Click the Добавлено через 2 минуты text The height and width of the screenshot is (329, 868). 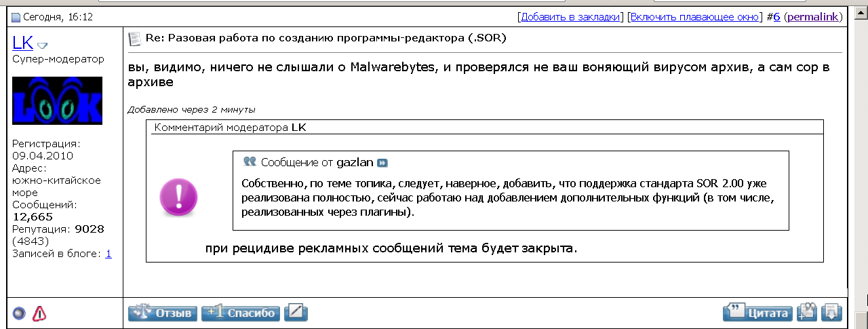192,109
